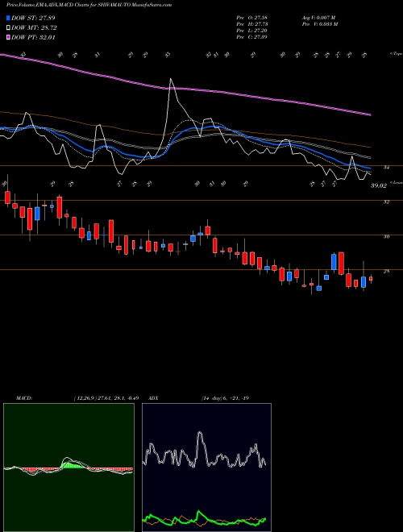Select the 'DOW MT: 28.72' legend text
403x532 pixels.
pyautogui.click(x=34, y=27)
